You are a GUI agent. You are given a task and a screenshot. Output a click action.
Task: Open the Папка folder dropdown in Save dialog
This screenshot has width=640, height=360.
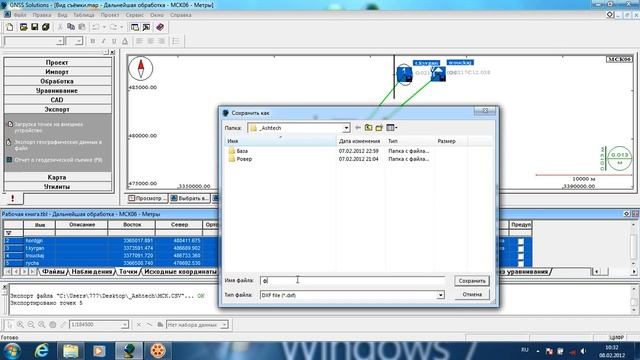point(346,128)
